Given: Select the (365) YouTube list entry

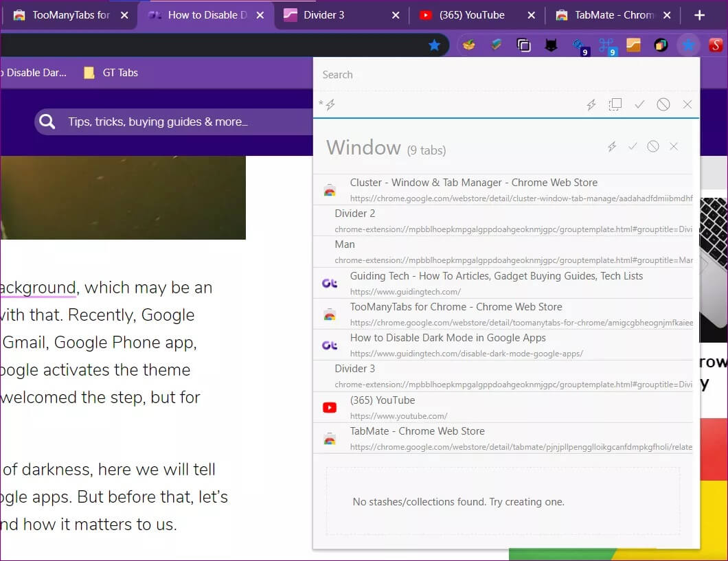Looking at the screenshot, I should click(x=503, y=407).
